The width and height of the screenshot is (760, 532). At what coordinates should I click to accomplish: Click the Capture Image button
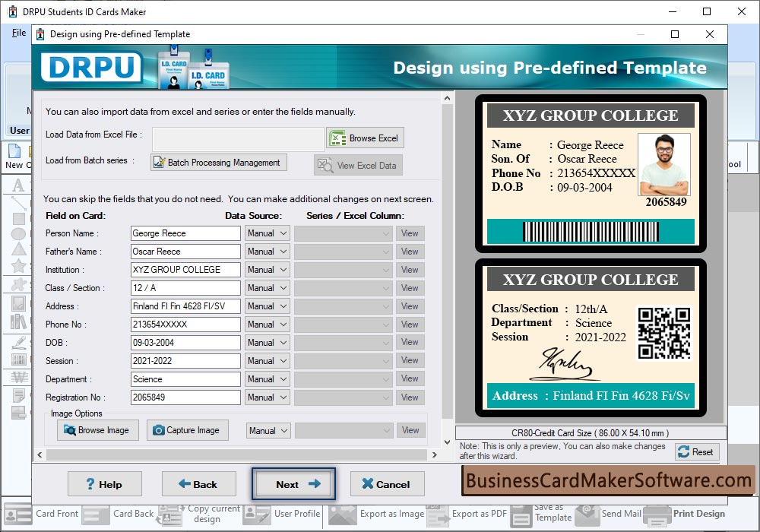(x=188, y=430)
